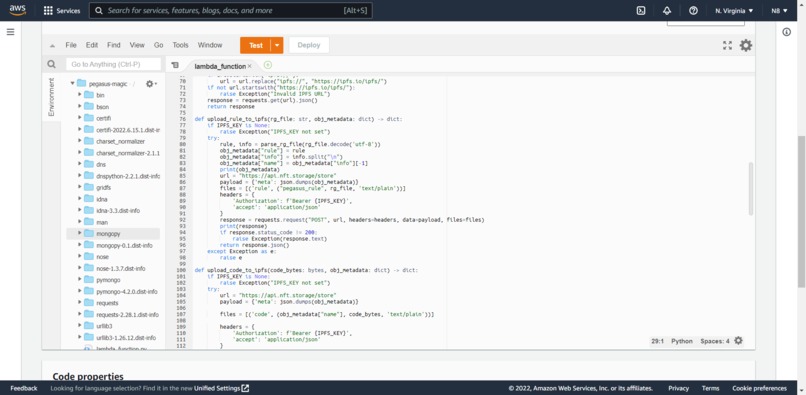Open the Find menu
Screen dimensions: 806x395
pos(114,45)
